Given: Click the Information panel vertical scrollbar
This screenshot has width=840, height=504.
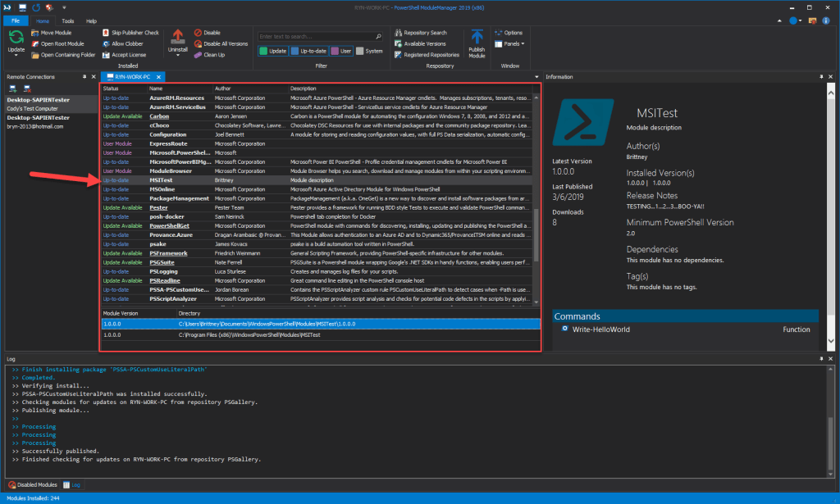Looking at the screenshot, I should click(831, 216).
